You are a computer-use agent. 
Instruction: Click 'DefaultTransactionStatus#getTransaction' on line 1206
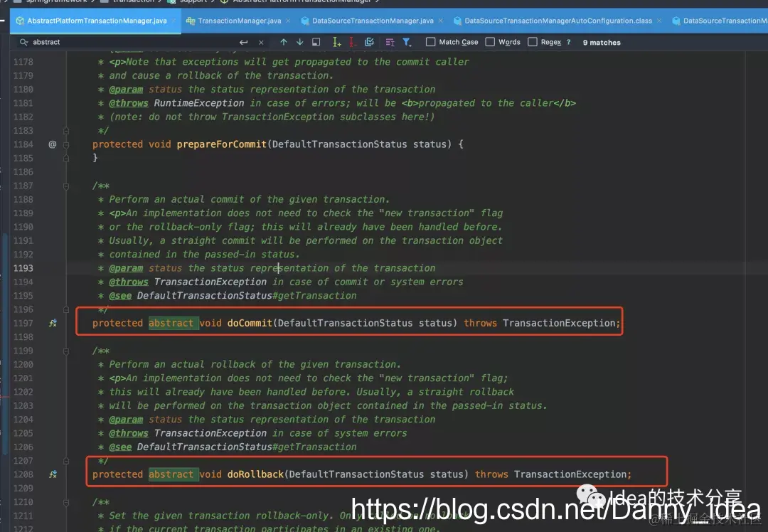(247, 447)
